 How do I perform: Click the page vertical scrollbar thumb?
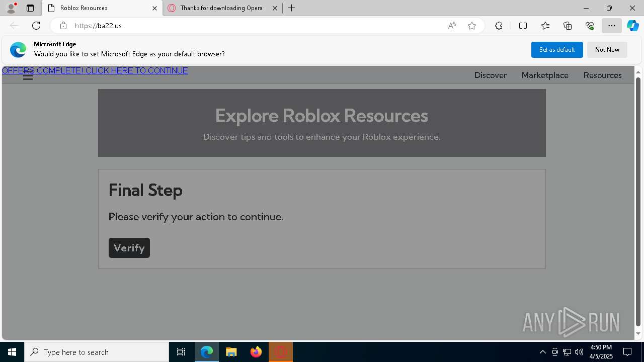click(x=638, y=201)
